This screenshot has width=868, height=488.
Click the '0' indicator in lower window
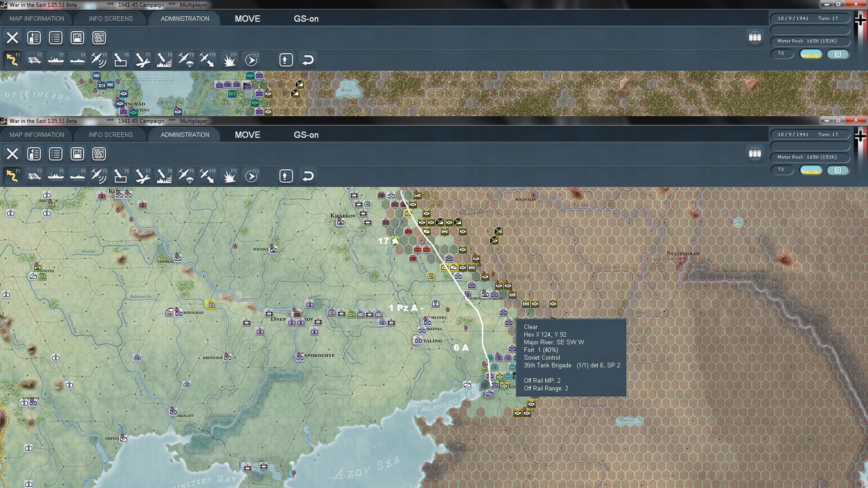pyautogui.click(x=838, y=170)
